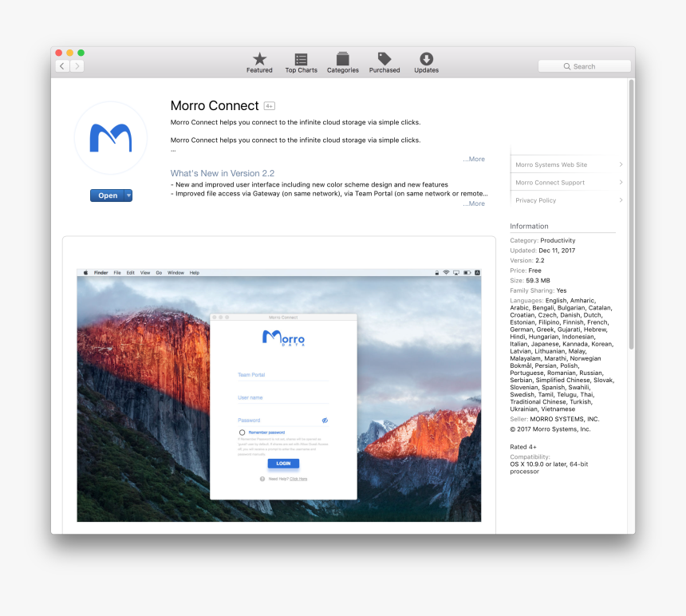Viewport: 686px width, 616px height.
Task: Click AirPlay display icon in screenshot menu bar
Action: pyautogui.click(x=456, y=273)
